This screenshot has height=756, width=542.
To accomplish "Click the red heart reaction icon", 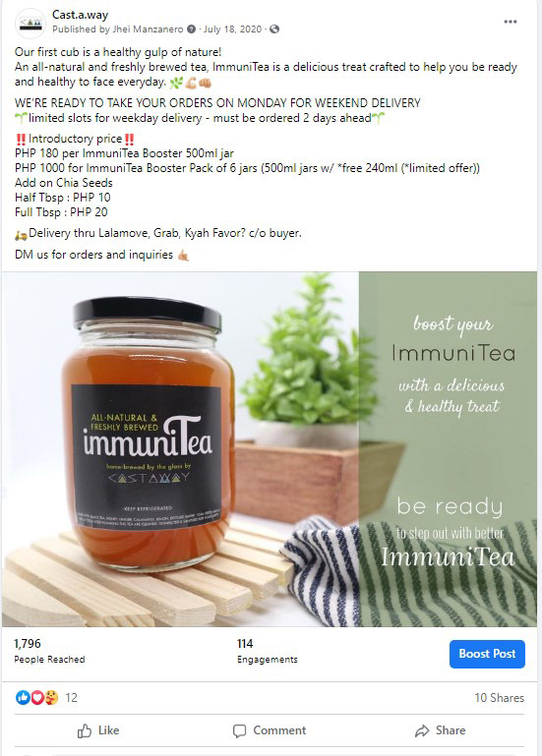I will [x=37, y=697].
